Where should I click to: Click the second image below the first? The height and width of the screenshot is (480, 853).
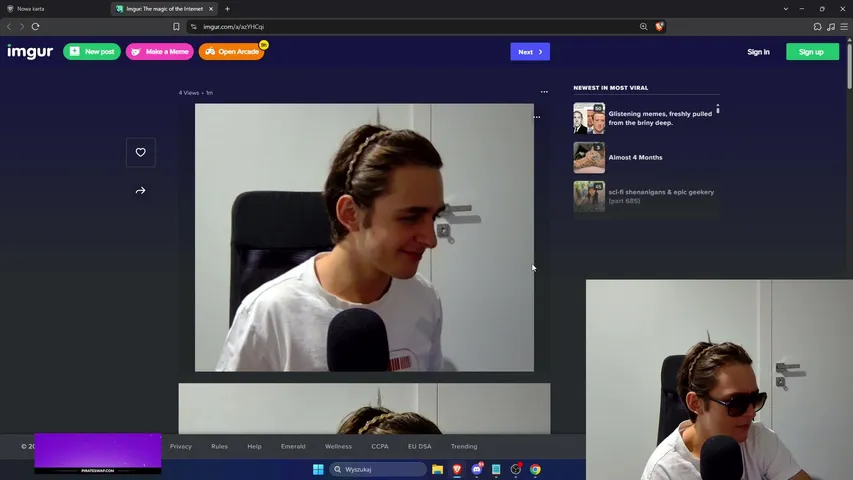pyautogui.click(x=364, y=408)
